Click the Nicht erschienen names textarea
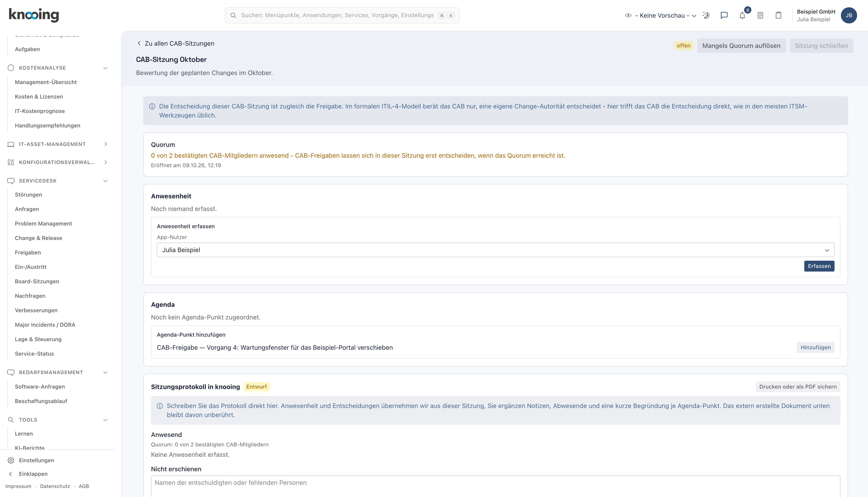Viewport: 868px width, 497px height. (x=495, y=486)
